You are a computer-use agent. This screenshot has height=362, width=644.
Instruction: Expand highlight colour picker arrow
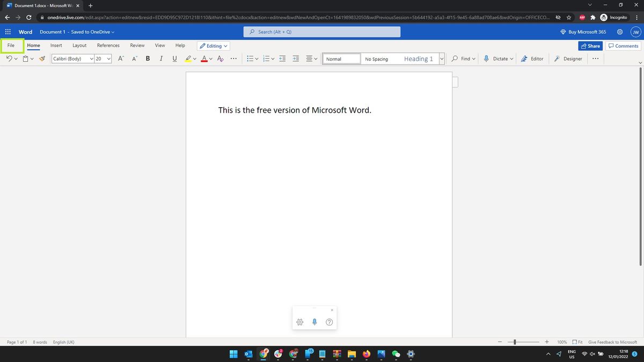pyautogui.click(x=194, y=59)
